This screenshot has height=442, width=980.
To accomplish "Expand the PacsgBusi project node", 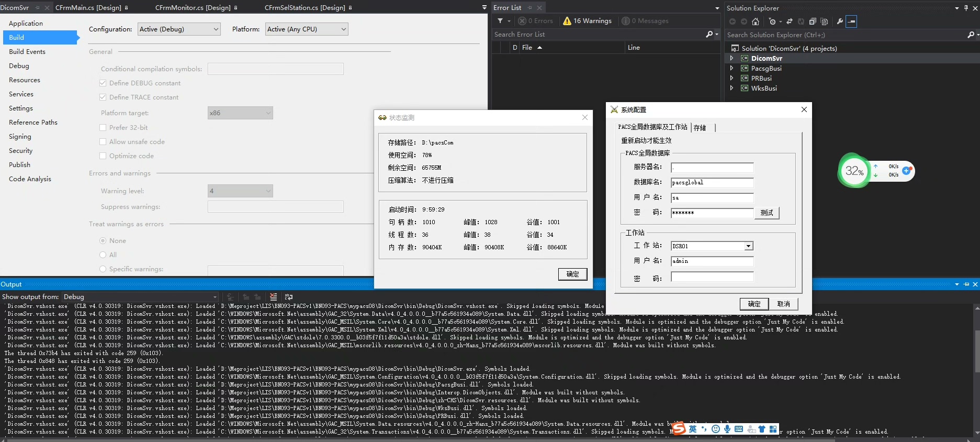I will tap(731, 68).
